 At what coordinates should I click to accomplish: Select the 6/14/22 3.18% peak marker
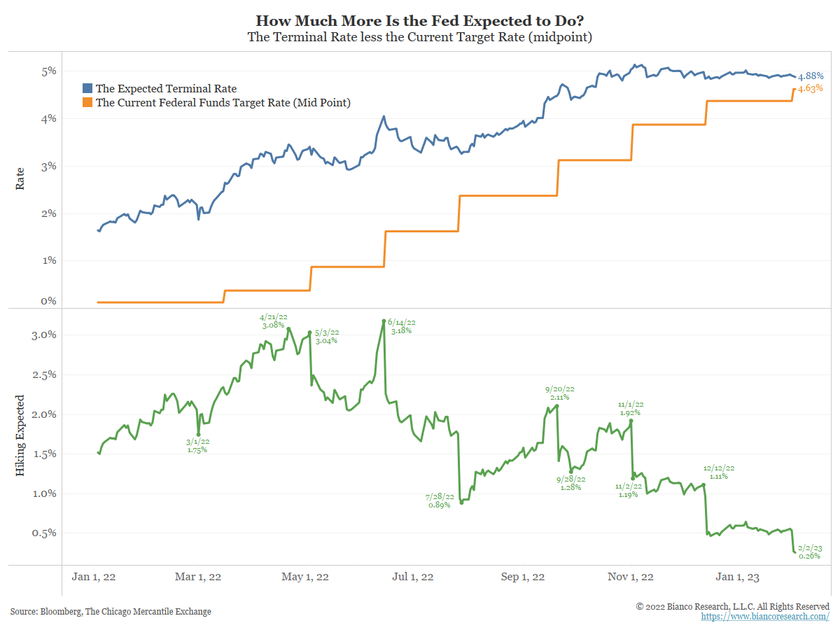384,321
